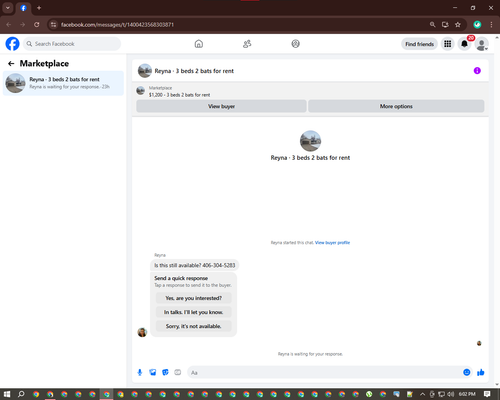Bookmark this page with the star icon
Image resolution: width=500 pixels, height=400 pixels.
(458, 25)
